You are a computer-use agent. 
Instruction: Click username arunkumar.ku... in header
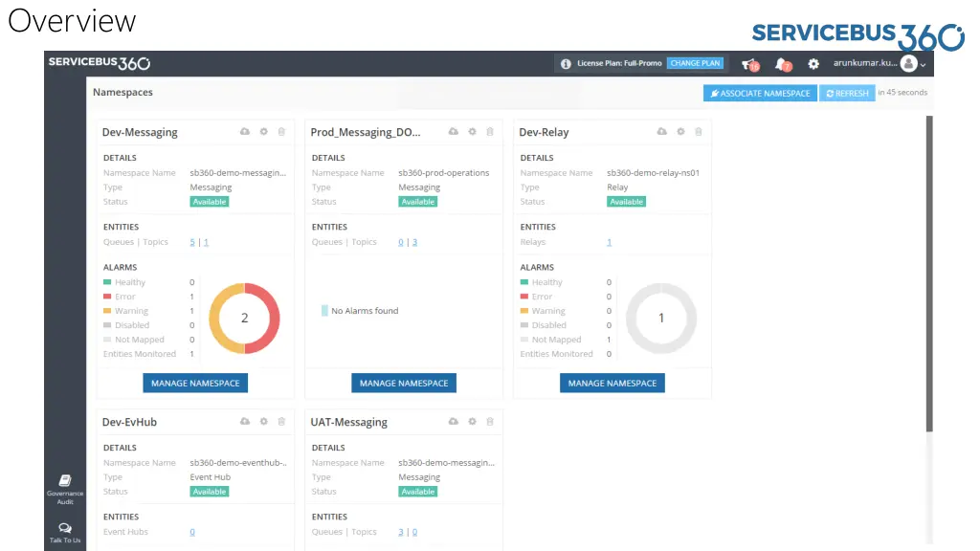click(x=865, y=63)
